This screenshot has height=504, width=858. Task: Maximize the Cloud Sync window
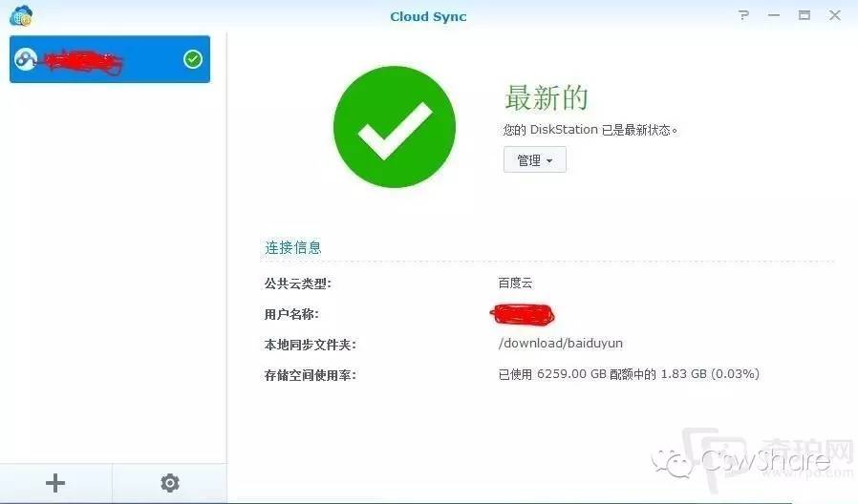tap(804, 15)
